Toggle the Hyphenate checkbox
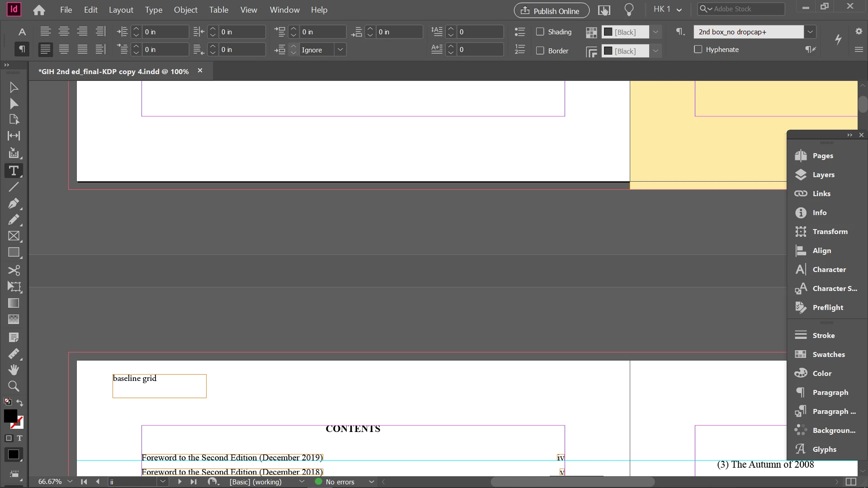The image size is (868, 488). tap(698, 49)
